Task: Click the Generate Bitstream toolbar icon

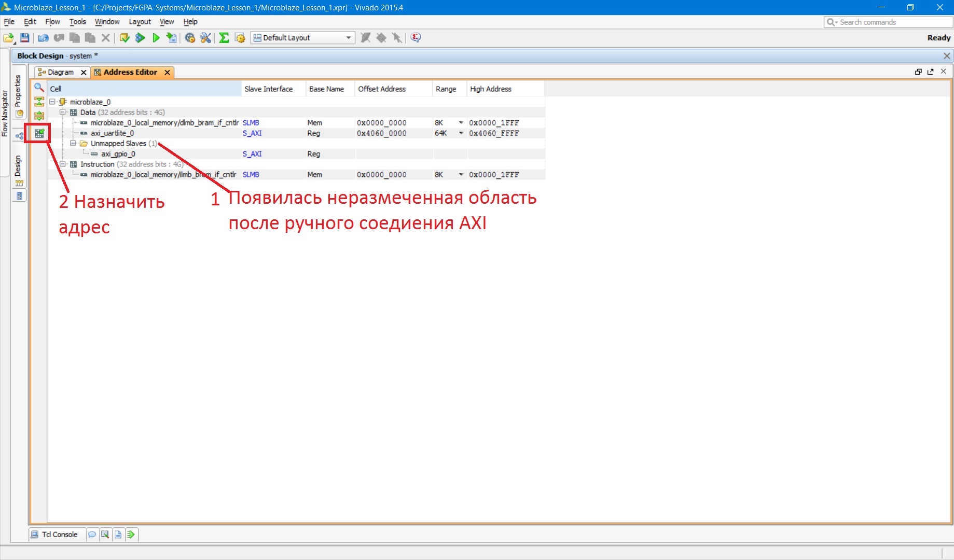Action: coord(171,38)
